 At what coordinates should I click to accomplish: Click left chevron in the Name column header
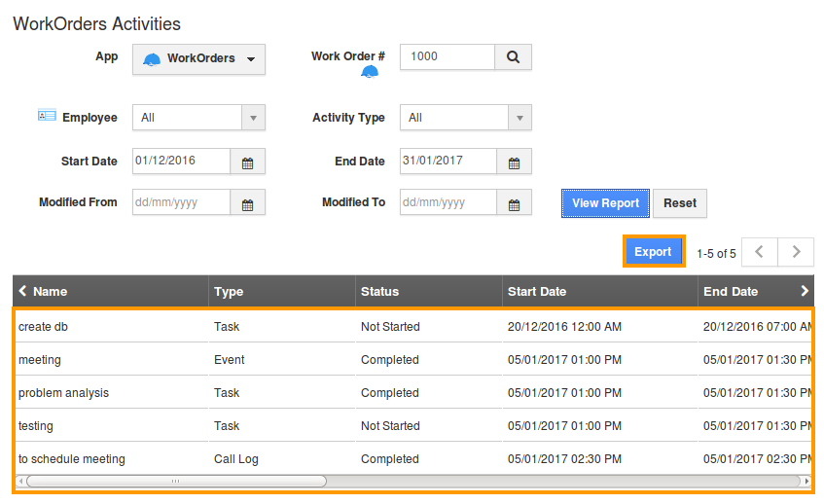(x=22, y=291)
